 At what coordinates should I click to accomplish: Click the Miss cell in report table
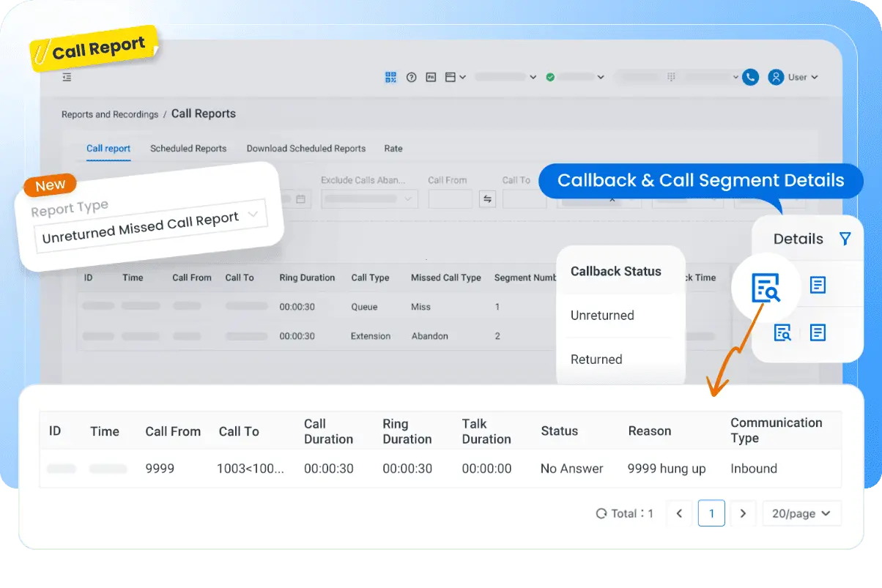click(x=420, y=307)
